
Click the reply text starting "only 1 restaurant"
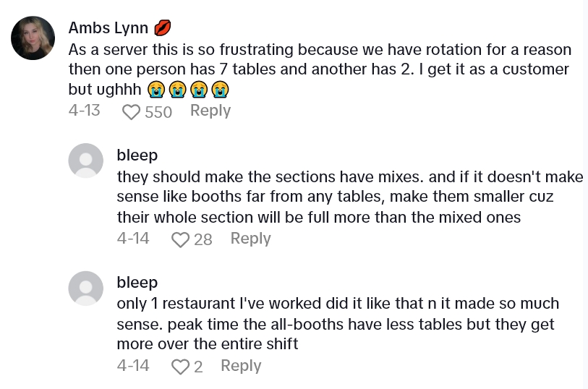(x=338, y=324)
